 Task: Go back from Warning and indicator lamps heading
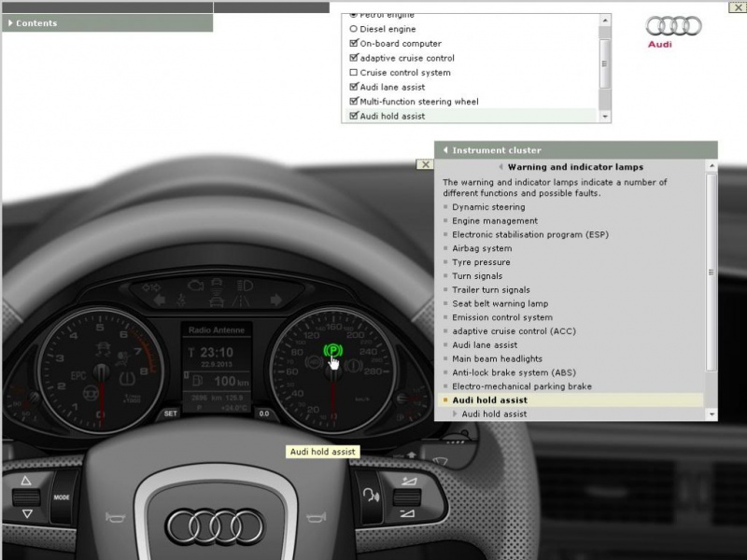click(501, 168)
